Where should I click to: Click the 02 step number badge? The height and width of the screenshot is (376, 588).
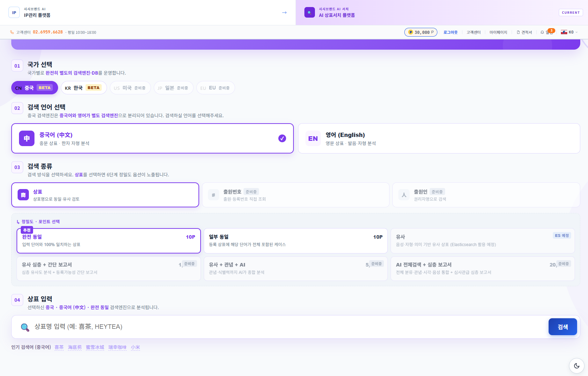pyautogui.click(x=17, y=108)
